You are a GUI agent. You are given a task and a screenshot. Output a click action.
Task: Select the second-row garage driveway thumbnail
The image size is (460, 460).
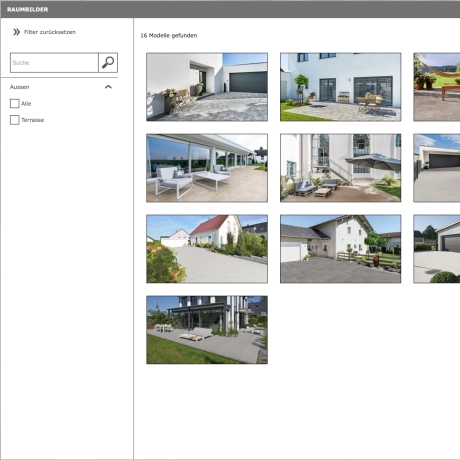coord(437,168)
